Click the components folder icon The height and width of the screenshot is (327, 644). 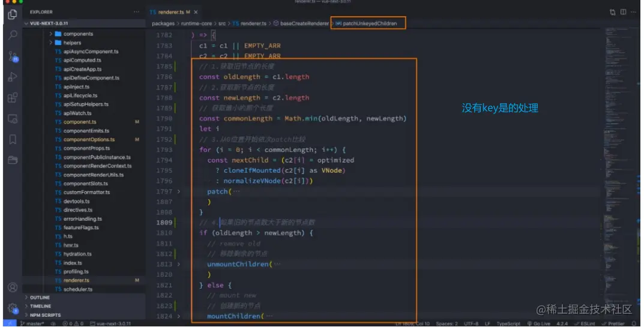(58, 34)
